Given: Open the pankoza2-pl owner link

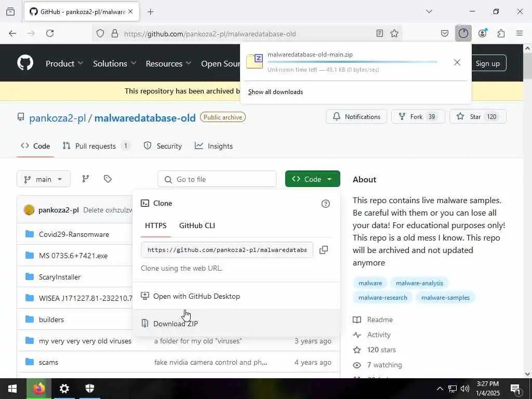Looking at the screenshot, I should coord(57,118).
